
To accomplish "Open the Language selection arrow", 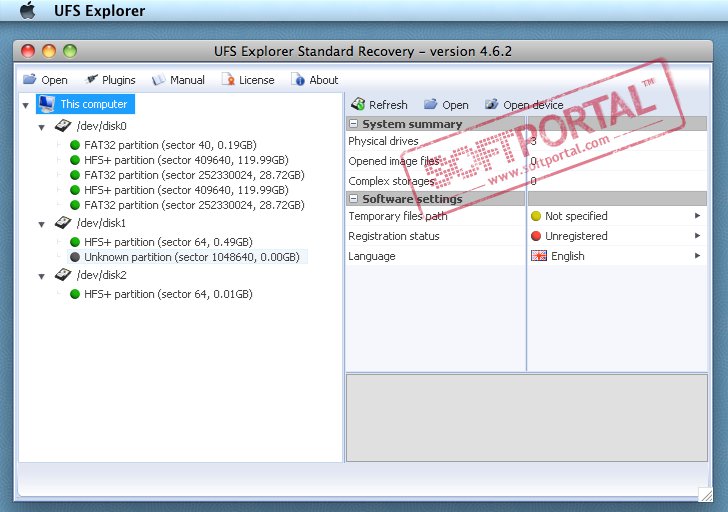I will click(697, 255).
